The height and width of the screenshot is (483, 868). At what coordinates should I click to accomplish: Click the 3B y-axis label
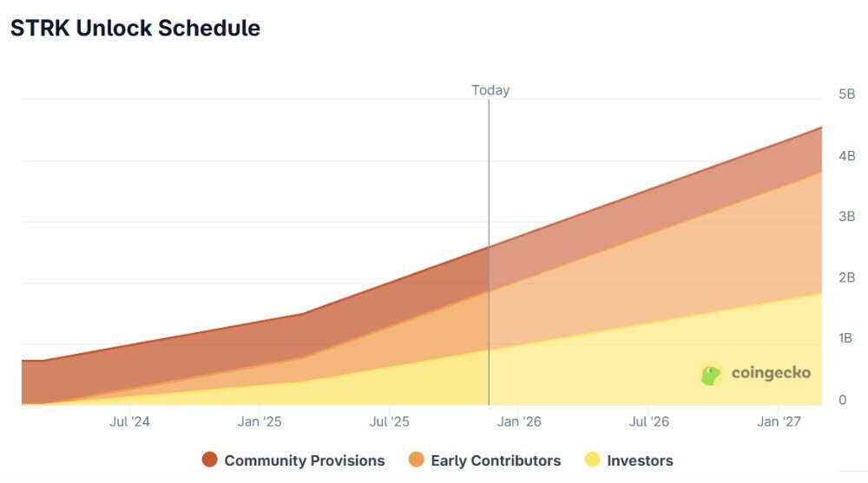pos(846,216)
